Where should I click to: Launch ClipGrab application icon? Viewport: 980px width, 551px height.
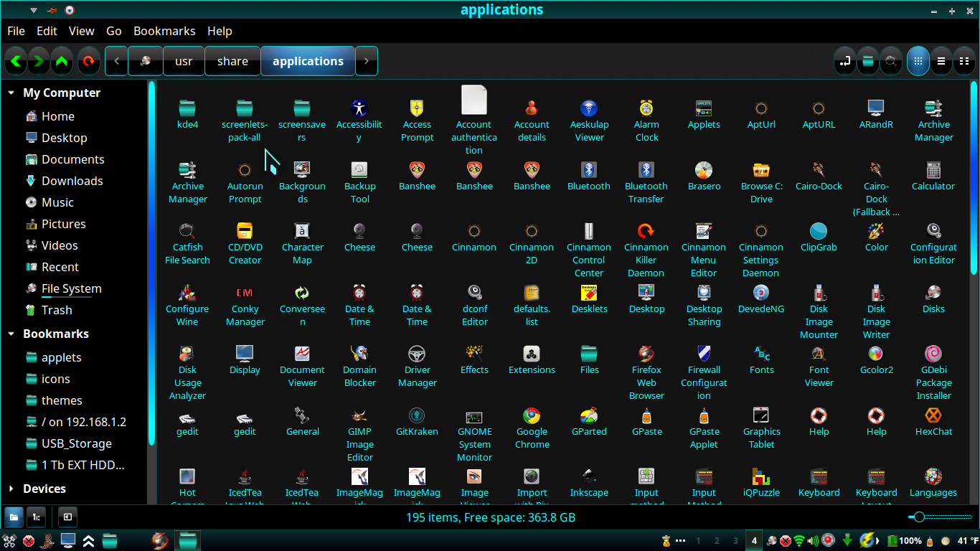click(x=819, y=230)
